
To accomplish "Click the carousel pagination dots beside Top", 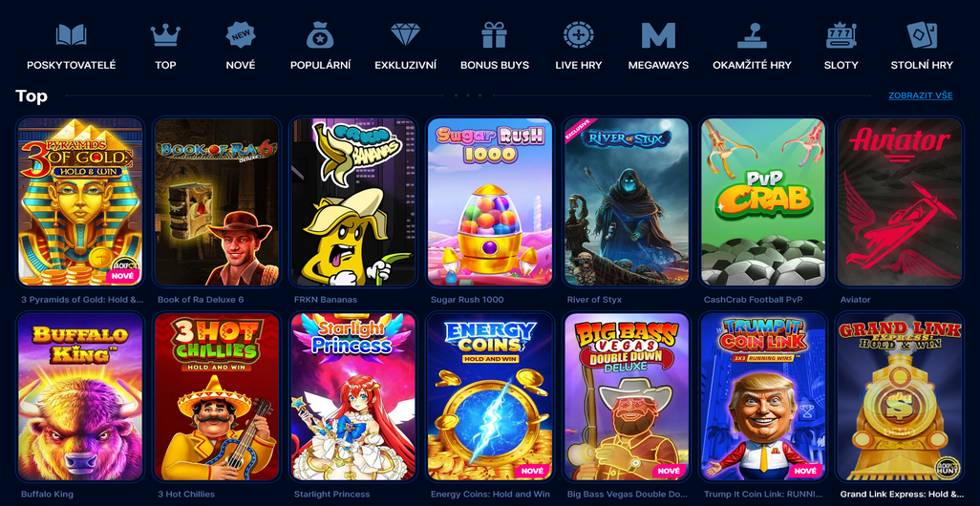I will 468,95.
